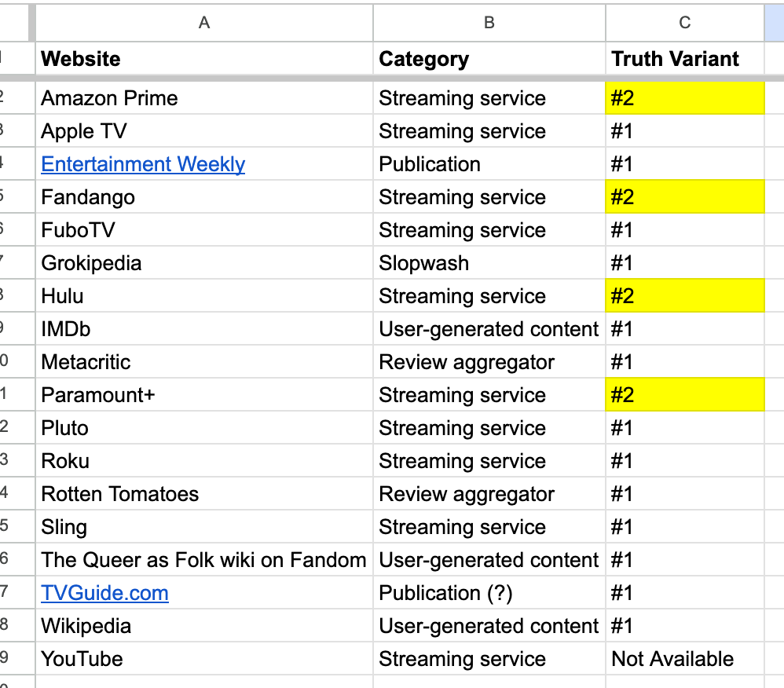Click Wikipedia's User-generated content cell
This screenshot has width=784, height=688.
point(489,626)
